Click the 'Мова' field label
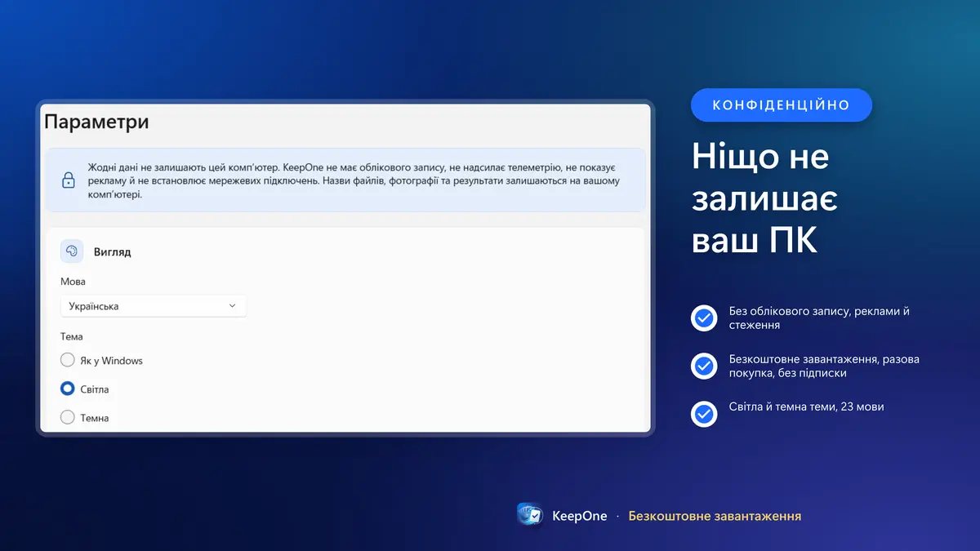The image size is (980, 551). click(x=73, y=282)
